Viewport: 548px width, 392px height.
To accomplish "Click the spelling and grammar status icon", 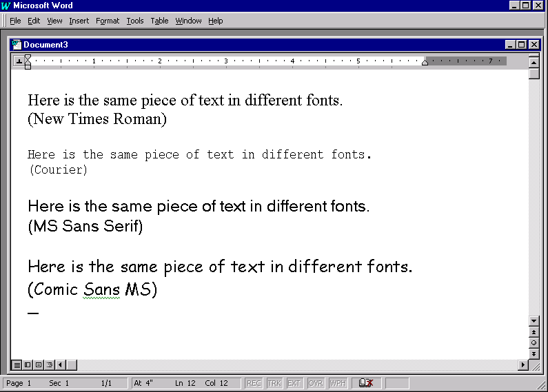I will click(x=366, y=383).
